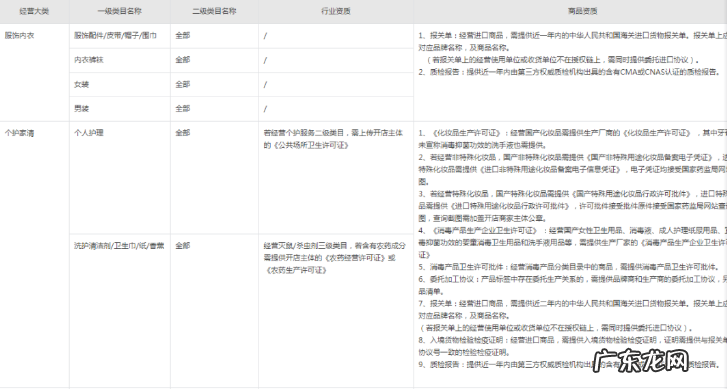Viewport: 727px width, 390px height.
Task: Click item 1 《化妆品生产许可证》 line
Action: tap(572, 133)
